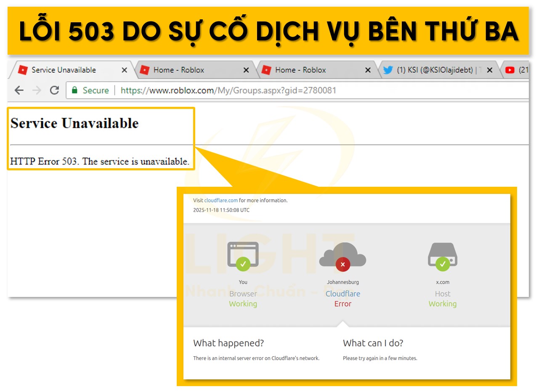
Task: Click the forward navigation arrow
Action: 36,90
